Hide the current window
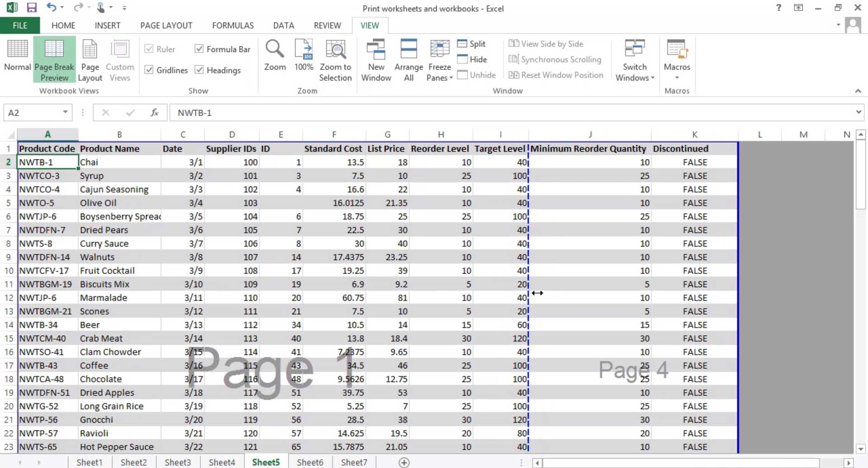This screenshot has width=868, height=468. [x=472, y=59]
